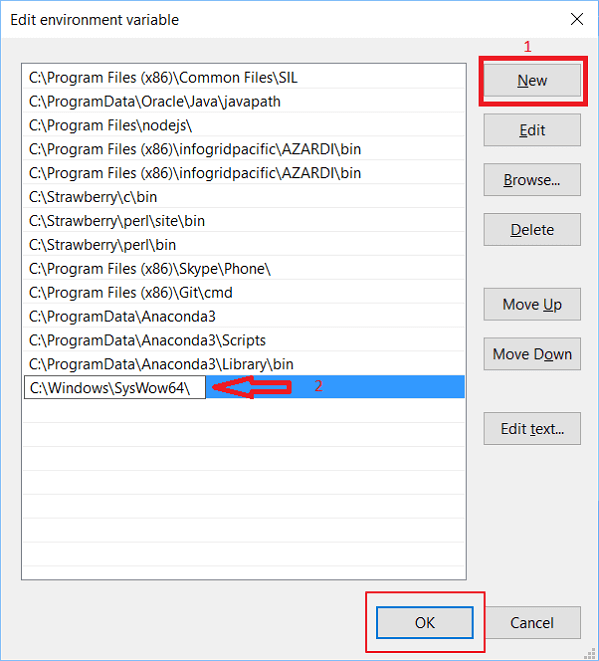599x661 pixels.
Task: Select the Anaconda3\Scripts path entry
Action: coord(244,340)
